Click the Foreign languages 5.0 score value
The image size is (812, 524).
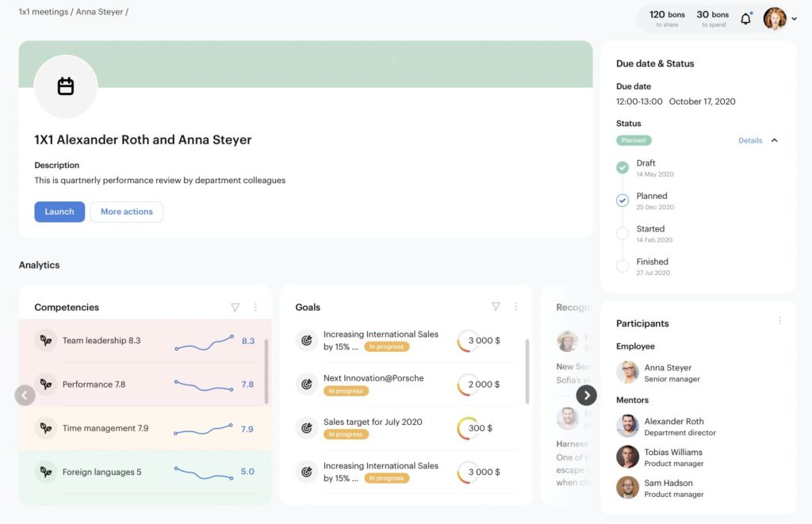(x=247, y=472)
